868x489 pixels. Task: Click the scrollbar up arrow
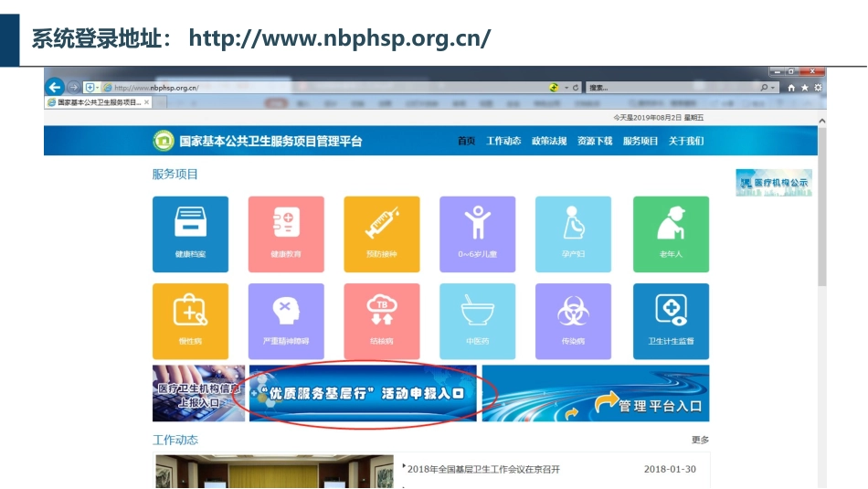[x=822, y=120]
